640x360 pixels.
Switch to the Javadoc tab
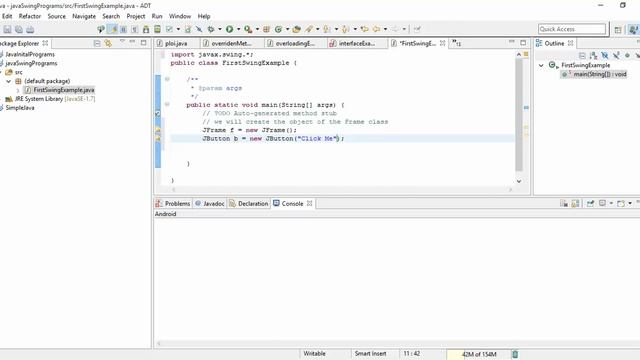(210, 203)
